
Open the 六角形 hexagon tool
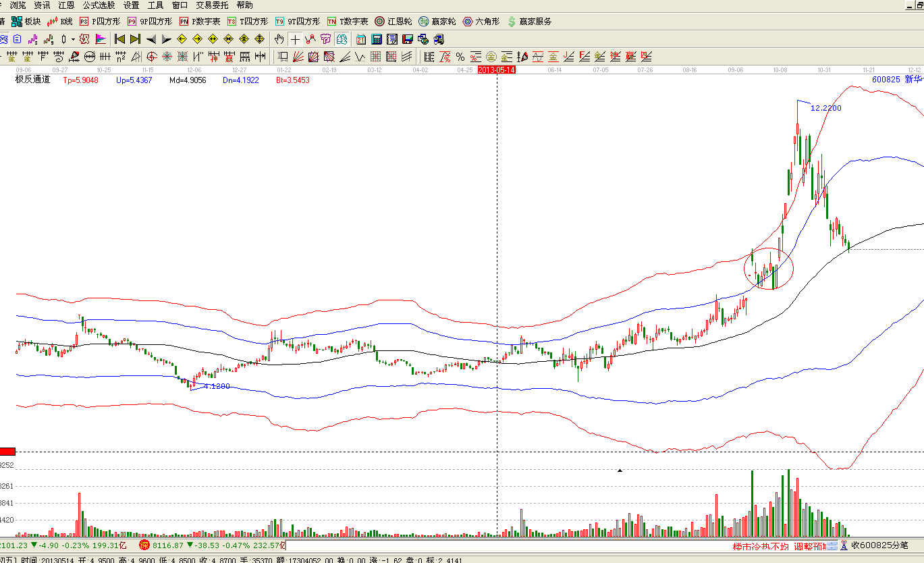481,22
